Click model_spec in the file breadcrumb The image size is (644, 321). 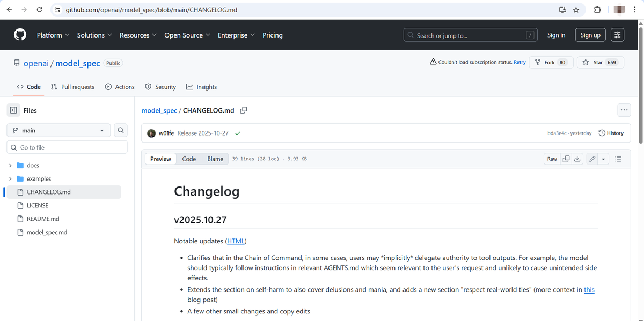(x=159, y=110)
